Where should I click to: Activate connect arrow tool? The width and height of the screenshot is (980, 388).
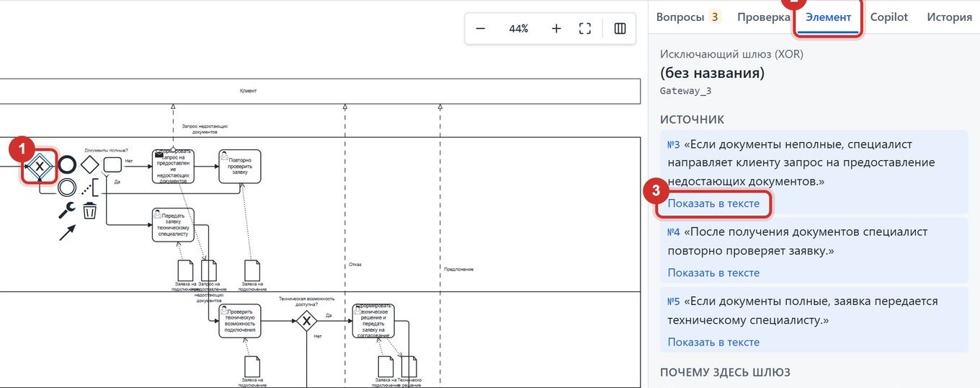(x=67, y=232)
